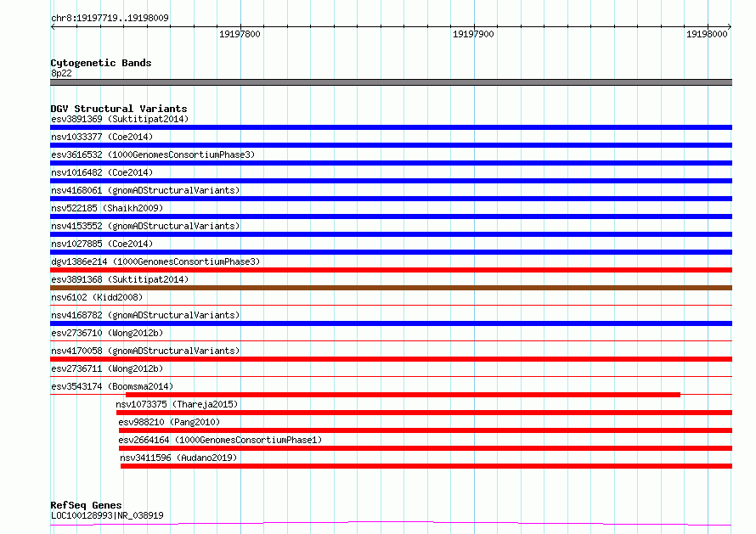Click the blue bar under esv3616532
This screenshot has width=756, height=534.
point(391,163)
